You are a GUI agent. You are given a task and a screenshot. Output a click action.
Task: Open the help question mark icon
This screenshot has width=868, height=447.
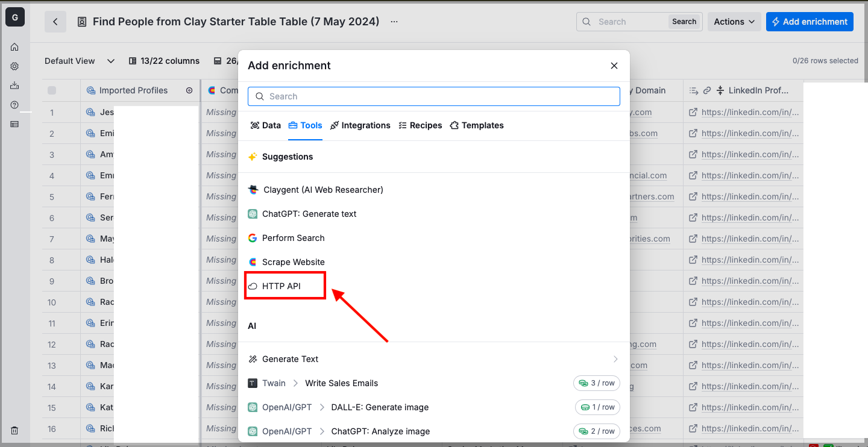click(14, 105)
